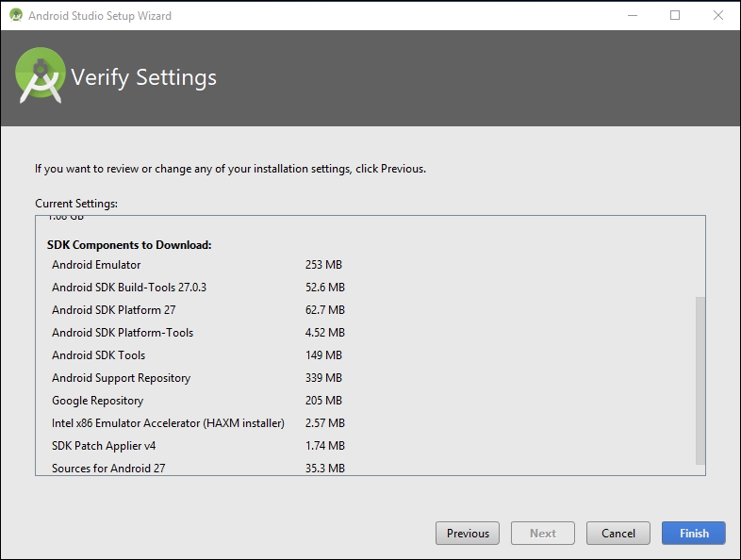Click the 35.3 MB size value
Viewport: 741px width, 560px height.
coord(324,469)
